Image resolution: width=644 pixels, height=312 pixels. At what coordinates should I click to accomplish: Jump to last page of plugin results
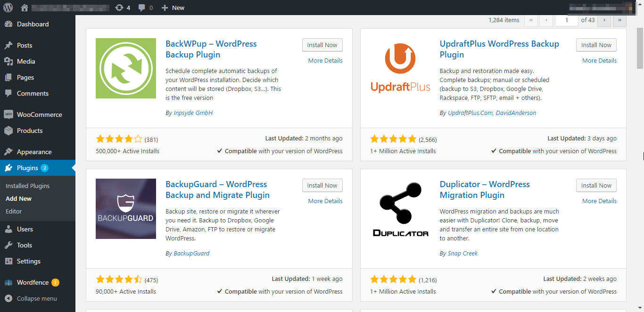(619, 20)
